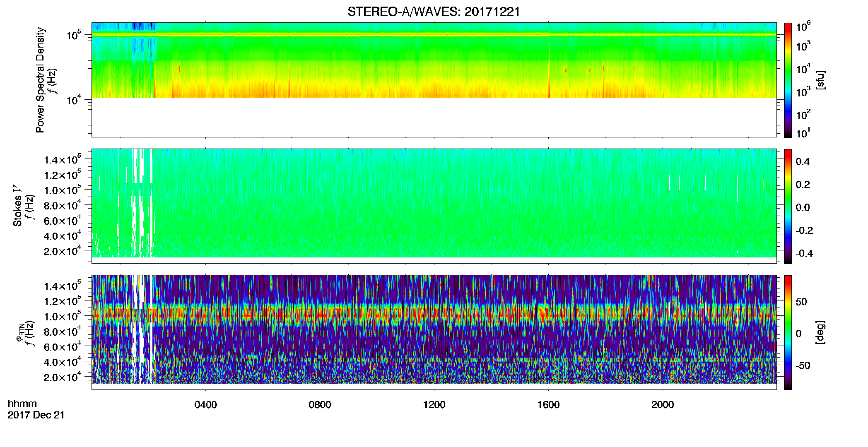
Task: Click the red 10^5 Hz emission band
Action: pos(434,35)
